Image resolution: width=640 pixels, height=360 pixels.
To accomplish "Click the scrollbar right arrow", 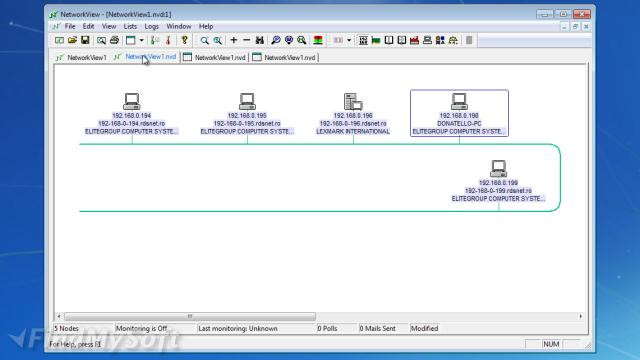I will 581,316.
